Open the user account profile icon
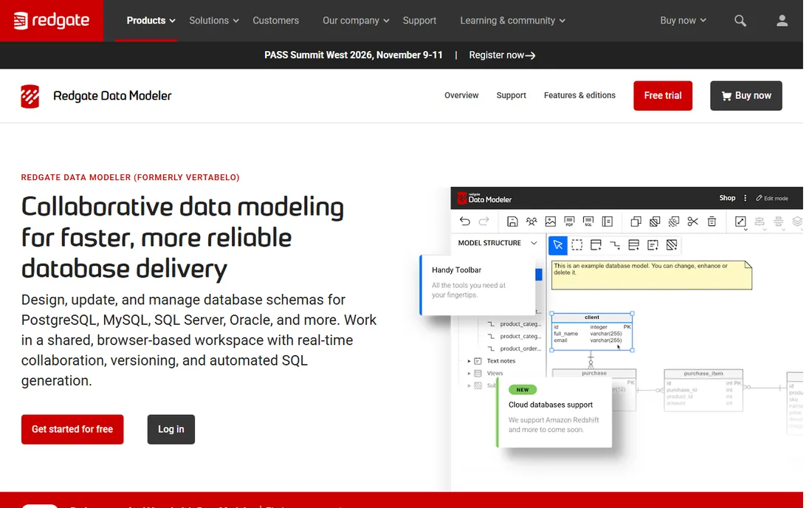 [x=782, y=21]
